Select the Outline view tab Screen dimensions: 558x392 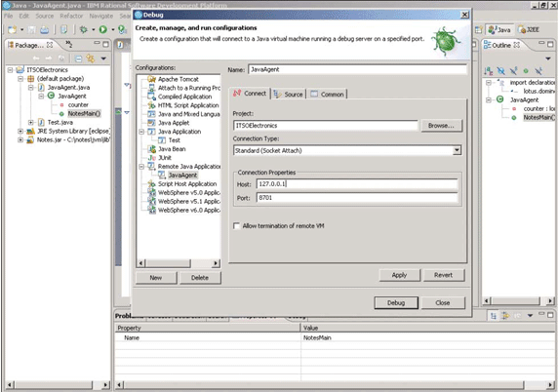[x=501, y=45]
